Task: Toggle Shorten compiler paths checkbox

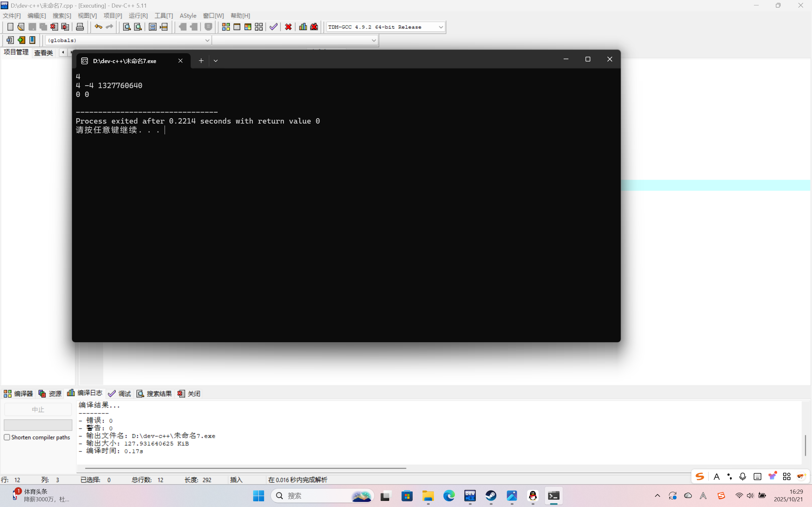Action: click(7, 437)
